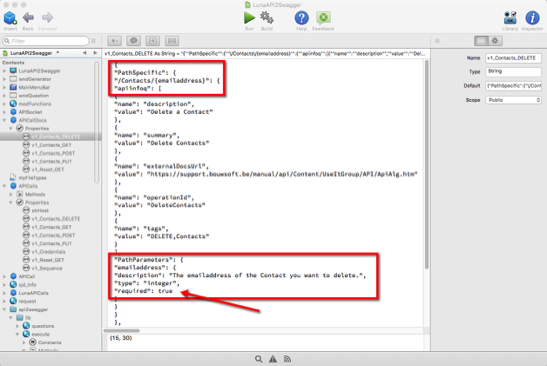
Task: Open the Build settings gears icon
Action: pos(267,17)
